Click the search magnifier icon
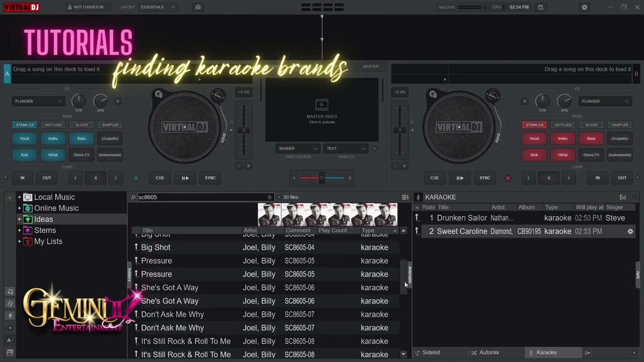The height and width of the screenshot is (362, 644). click(133, 197)
